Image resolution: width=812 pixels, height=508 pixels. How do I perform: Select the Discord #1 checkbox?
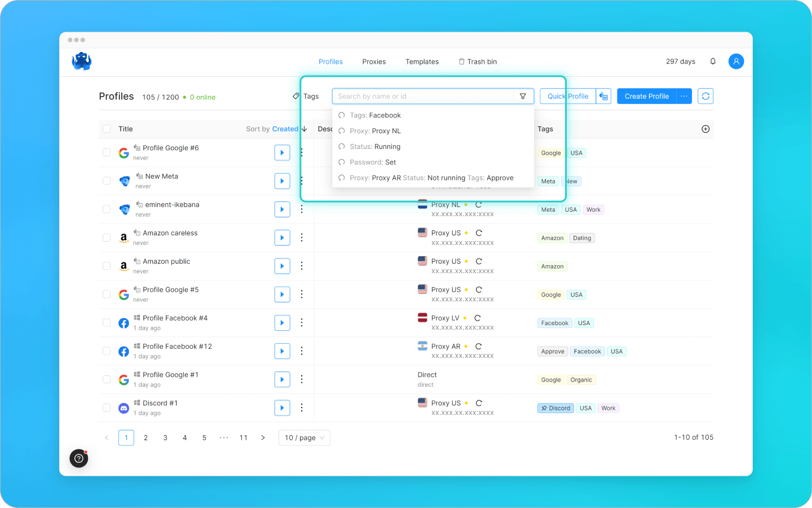[x=107, y=408]
